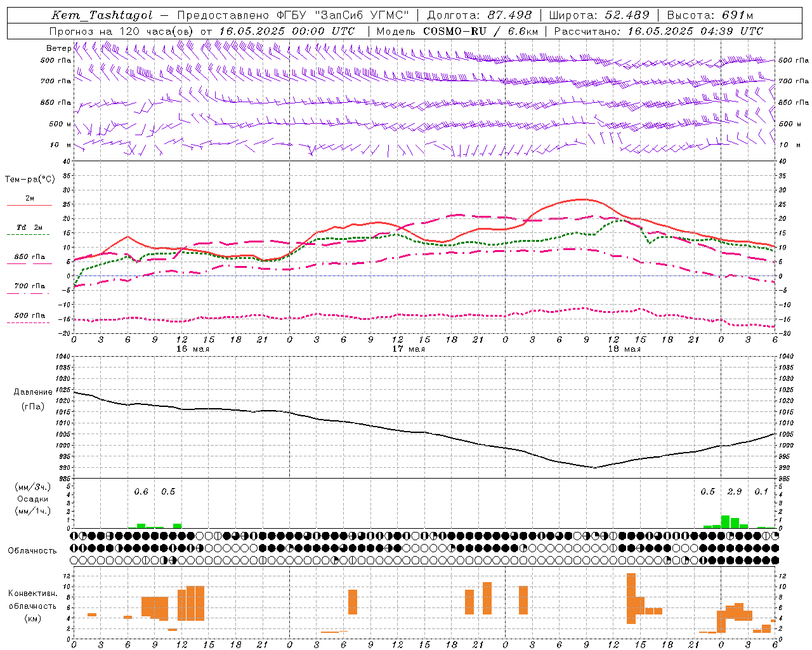Click the Осадки panel label
Screen dimensions: 812x650
pyautogui.click(x=32, y=499)
